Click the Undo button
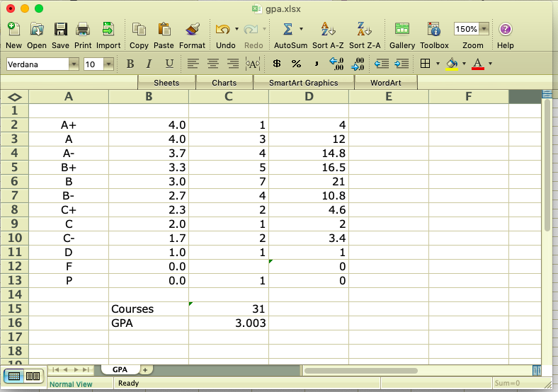Screen dimensions: 558x392 point(222,30)
